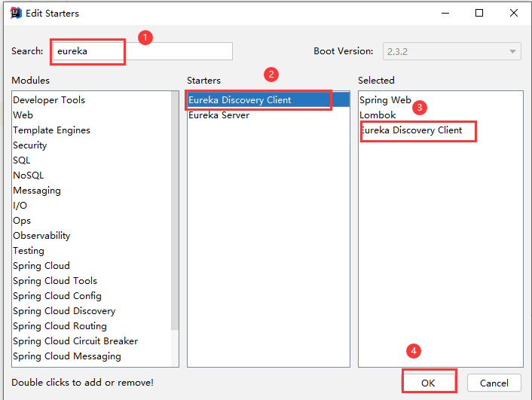This screenshot has width=532, height=400.
Task: Select the I/O module
Action: tap(92, 206)
